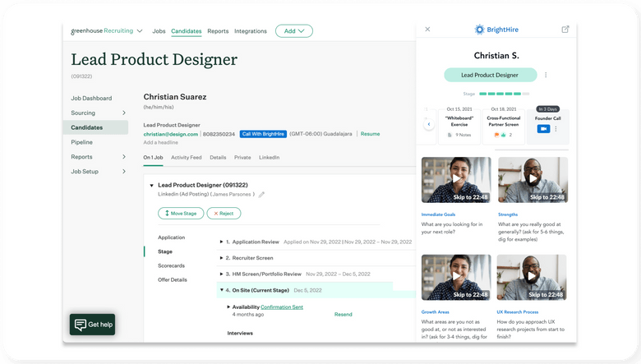The height and width of the screenshot is (364, 641).
Task: Open the BrightHire logo link
Action: coord(496,30)
